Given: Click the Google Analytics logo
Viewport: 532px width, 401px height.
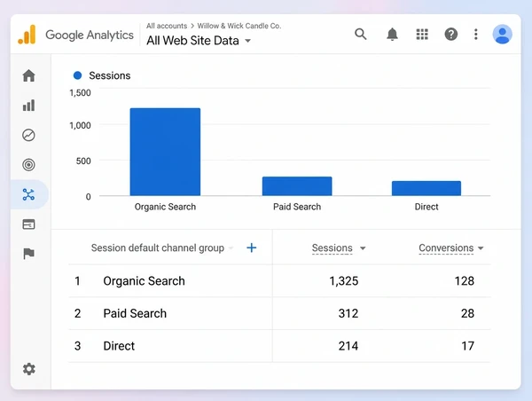Looking at the screenshot, I should click(27, 35).
